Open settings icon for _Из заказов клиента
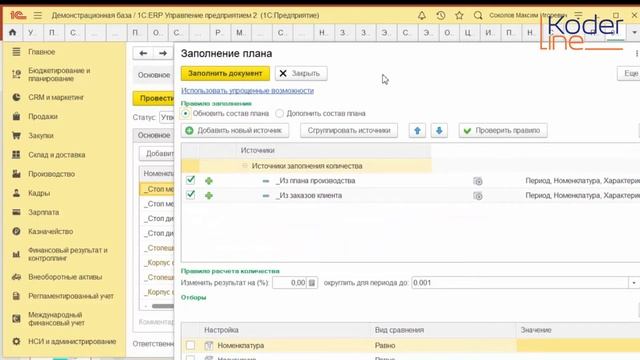This screenshot has width=640, height=360. [x=478, y=196]
